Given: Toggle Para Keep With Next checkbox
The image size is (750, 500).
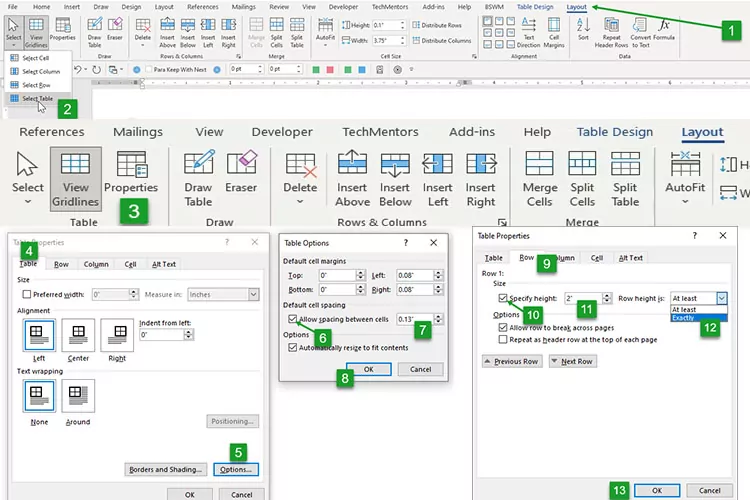Looking at the screenshot, I should click(x=149, y=69).
